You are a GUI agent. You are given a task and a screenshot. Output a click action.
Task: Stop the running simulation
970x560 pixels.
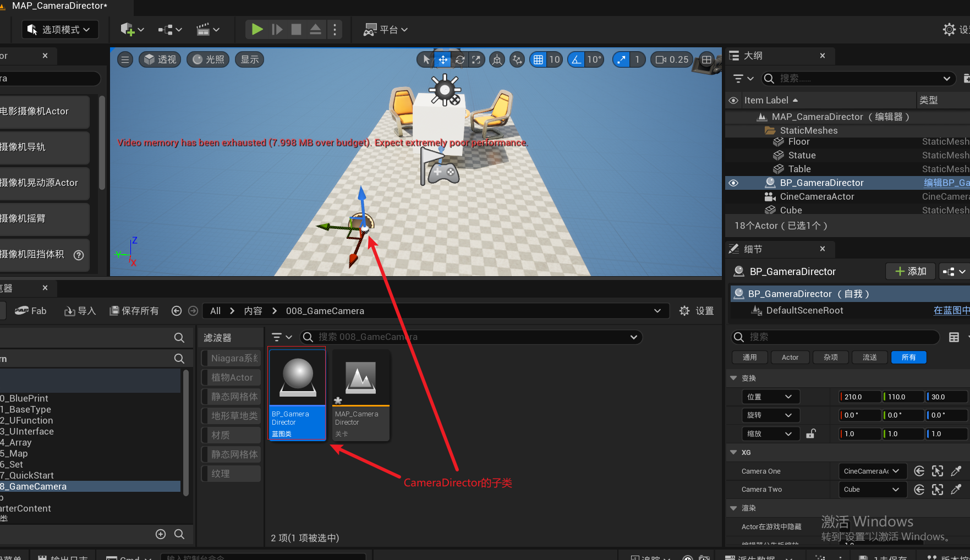point(296,29)
